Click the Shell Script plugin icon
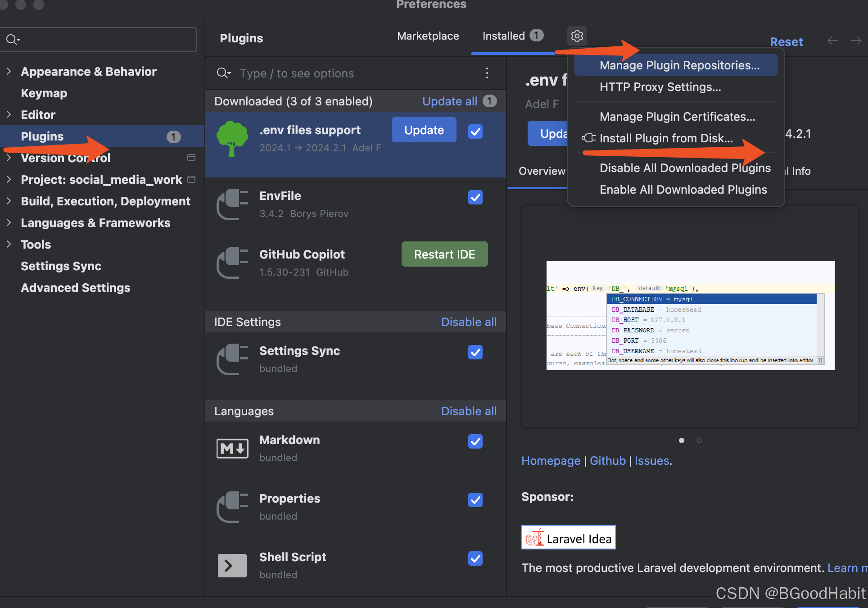The image size is (868, 608). (232, 565)
